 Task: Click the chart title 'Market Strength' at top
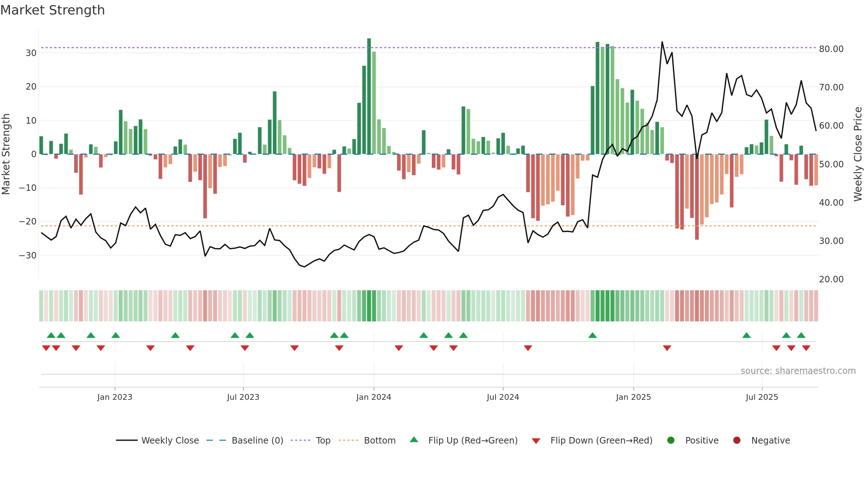[x=52, y=10]
